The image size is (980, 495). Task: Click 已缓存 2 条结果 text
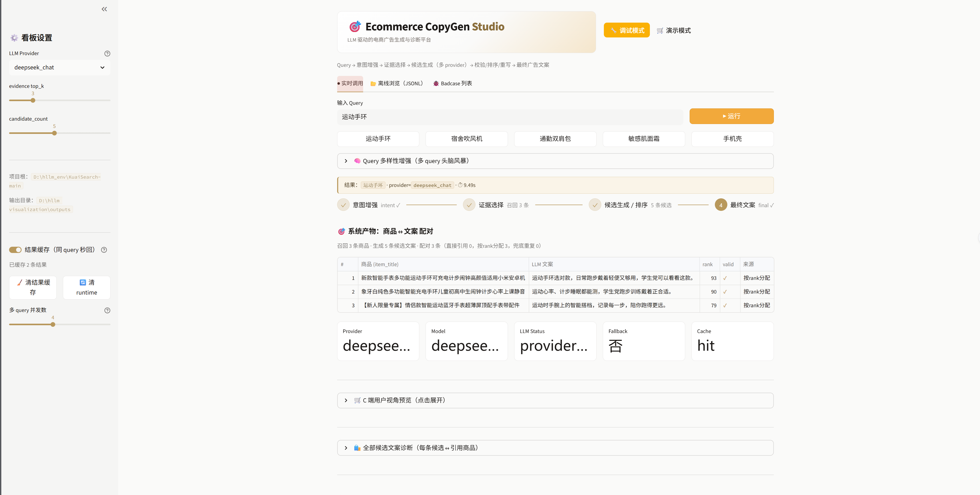point(28,265)
